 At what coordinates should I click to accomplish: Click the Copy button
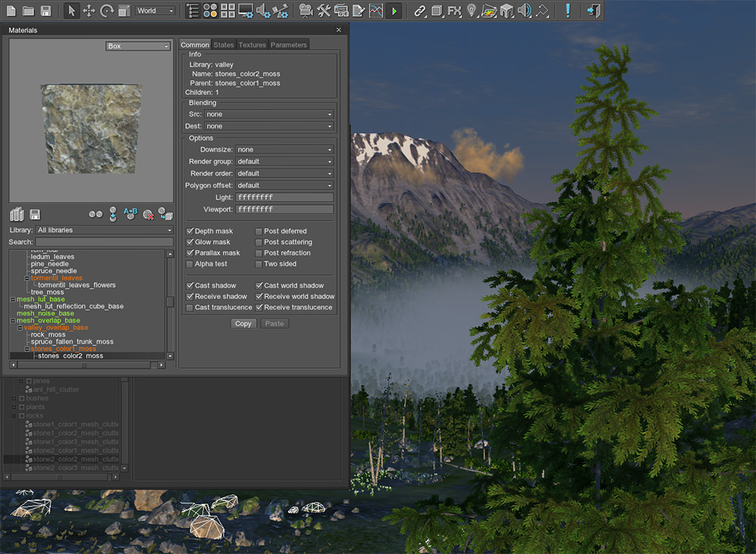pos(243,323)
